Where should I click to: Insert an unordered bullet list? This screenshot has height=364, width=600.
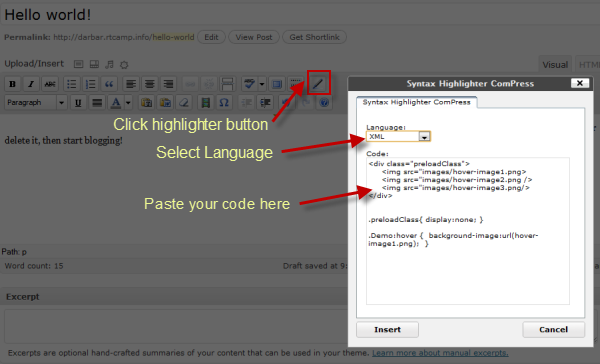pos(72,84)
